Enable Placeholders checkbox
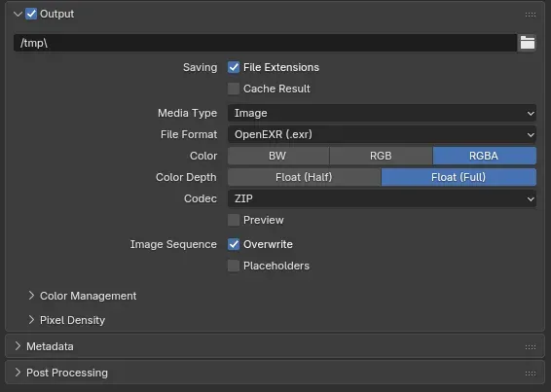551x392 pixels. [234, 266]
